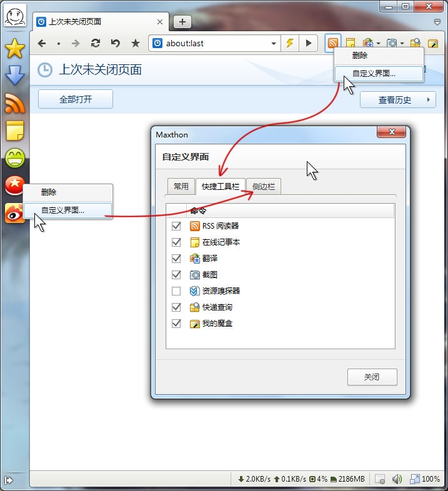Click the camera screenshot toolbar icon

[392, 43]
